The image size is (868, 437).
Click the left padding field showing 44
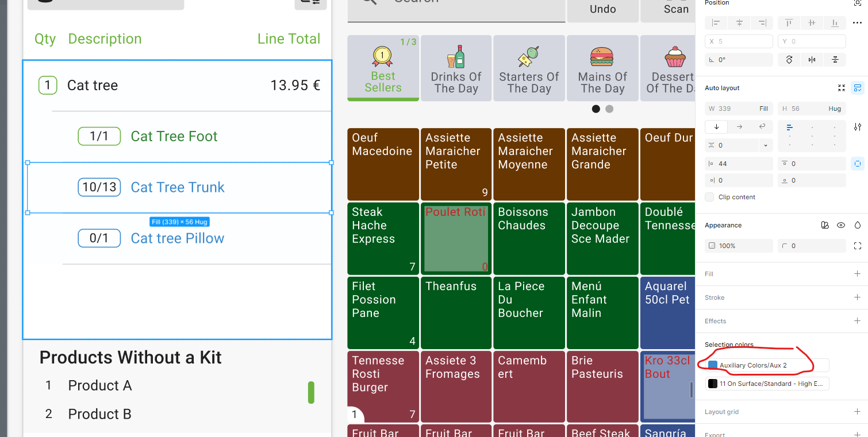point(739,164)
